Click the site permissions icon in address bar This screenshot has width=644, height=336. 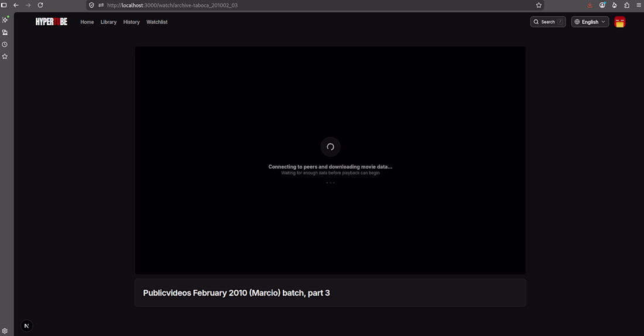[101, 5]
